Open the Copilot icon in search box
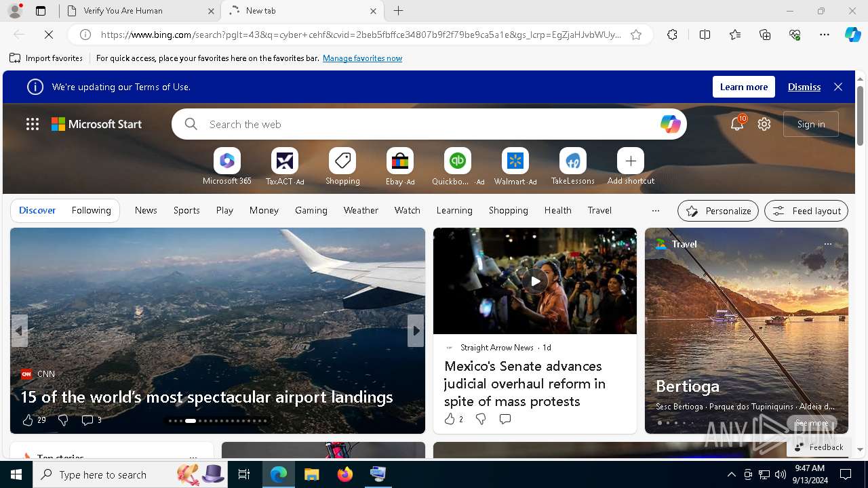The width and height of the screenshot is (868, 488). click(670, 124)
